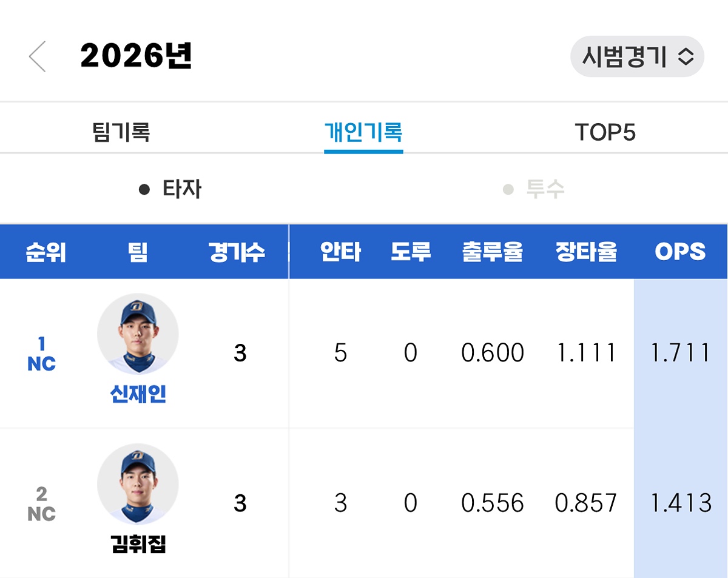Click the 2026년 season title

136,56
